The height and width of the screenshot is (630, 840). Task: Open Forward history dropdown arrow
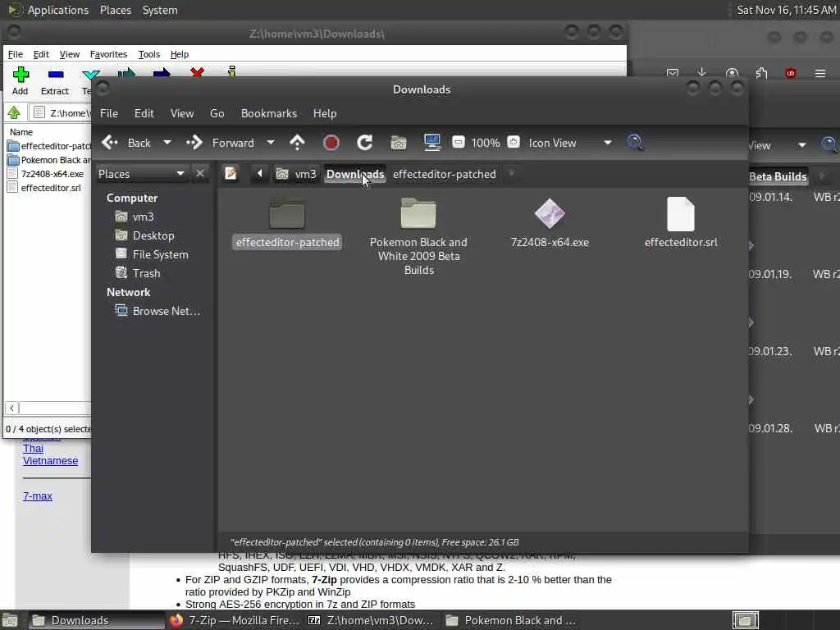point(271,143)
